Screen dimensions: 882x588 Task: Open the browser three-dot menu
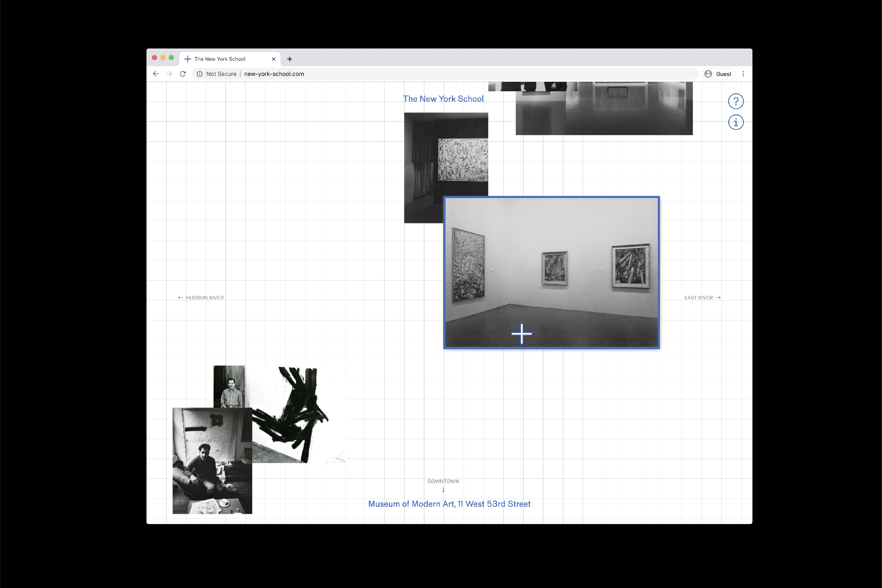[743, 74]
